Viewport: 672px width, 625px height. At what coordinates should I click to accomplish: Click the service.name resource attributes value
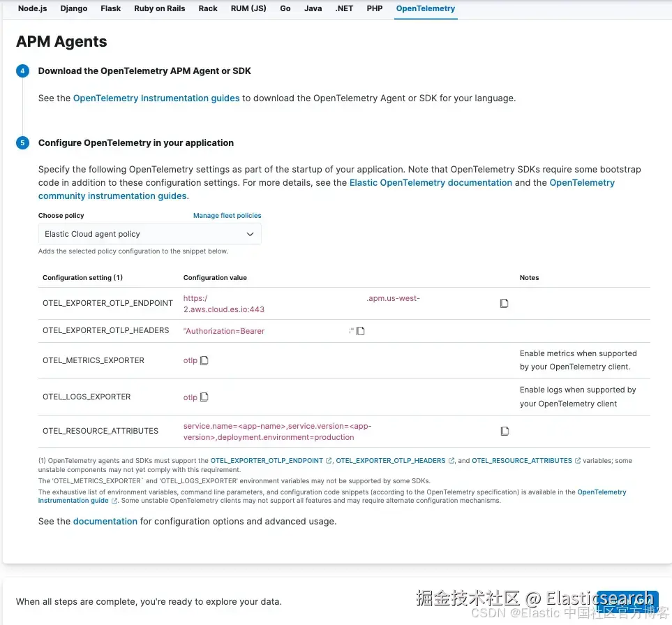point(277,432)
